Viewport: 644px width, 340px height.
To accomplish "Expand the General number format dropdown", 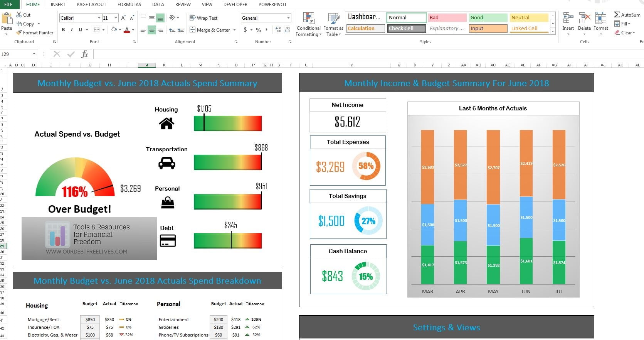I will (x=288, y=18).
